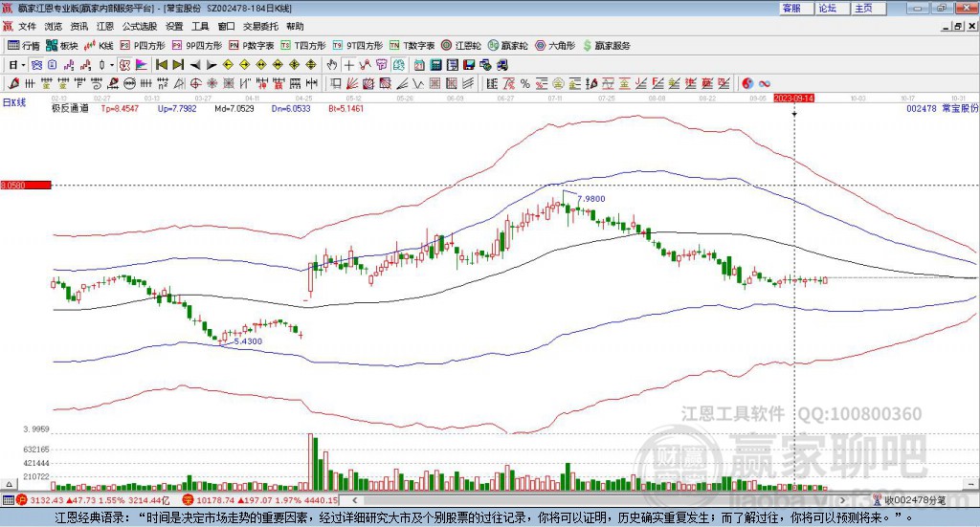Image resolution: width=980 pixels, height=527 pixels.
Task: Open the 交易委托 menu
Action: coord(260,26)
